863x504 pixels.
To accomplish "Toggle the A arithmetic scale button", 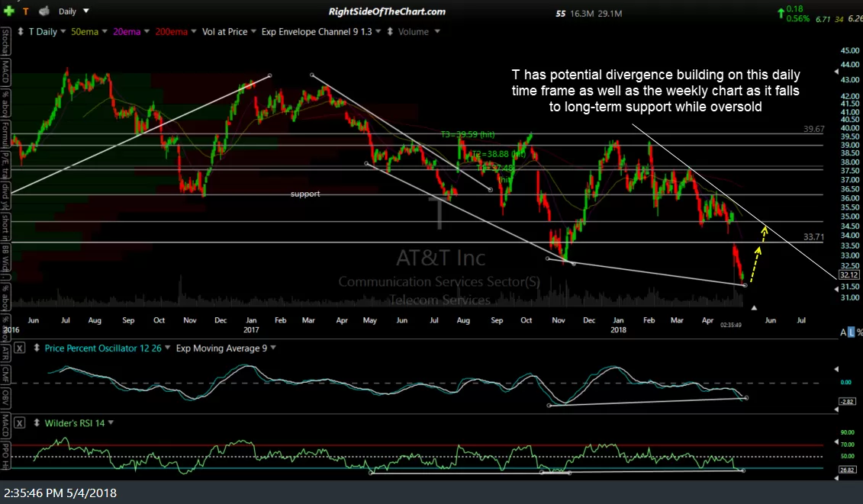I will click(x=843, y=332).
